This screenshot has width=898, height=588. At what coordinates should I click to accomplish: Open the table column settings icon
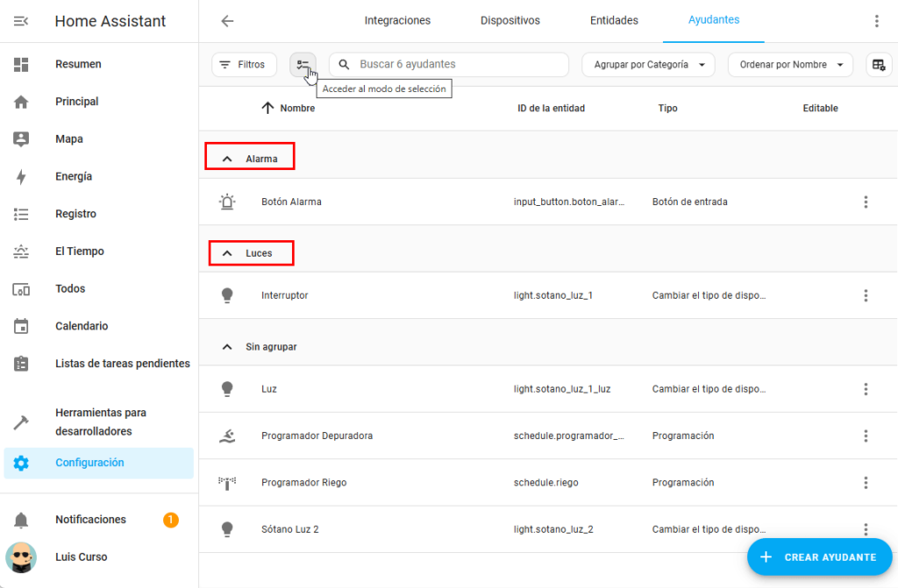tap(878, 65)
